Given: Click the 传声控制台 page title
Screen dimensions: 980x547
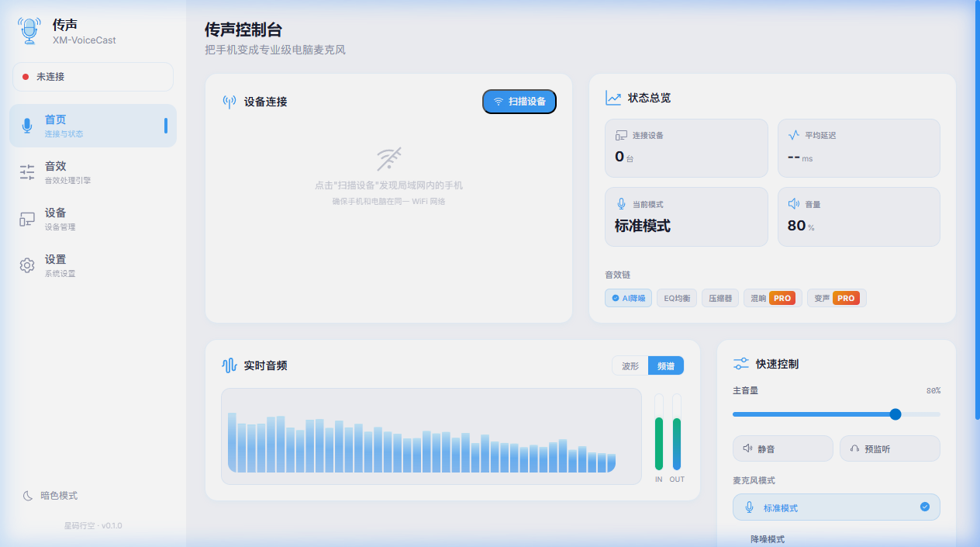Looking at the screenshot, I should pos(243,30).
